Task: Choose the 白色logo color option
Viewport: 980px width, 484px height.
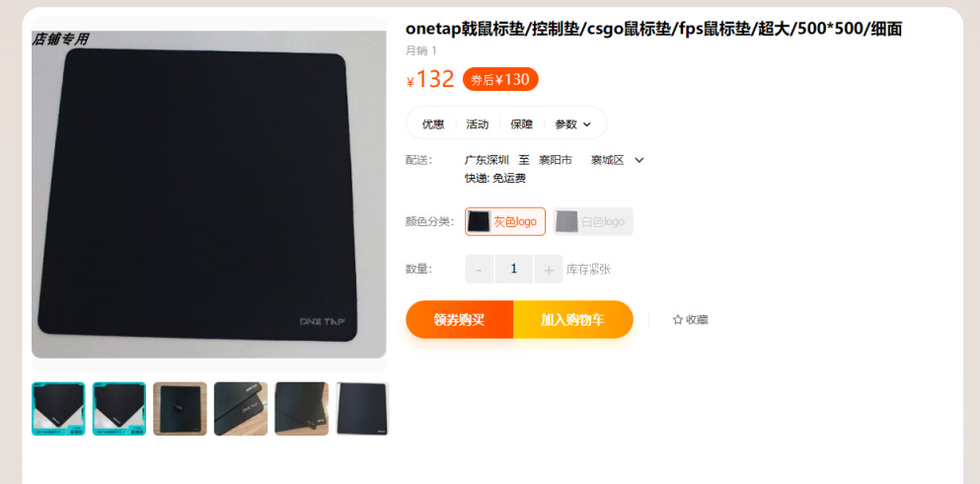Action: coord(593,221)
